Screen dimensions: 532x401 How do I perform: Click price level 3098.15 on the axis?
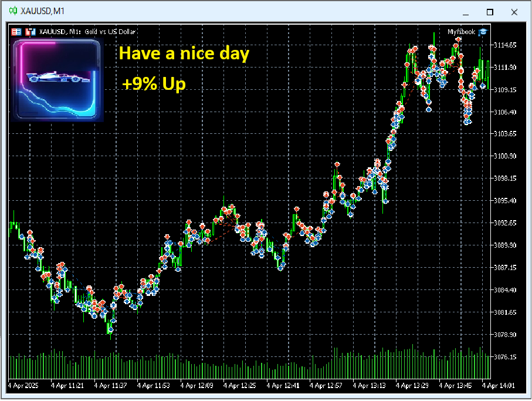(x=505, y=178)
